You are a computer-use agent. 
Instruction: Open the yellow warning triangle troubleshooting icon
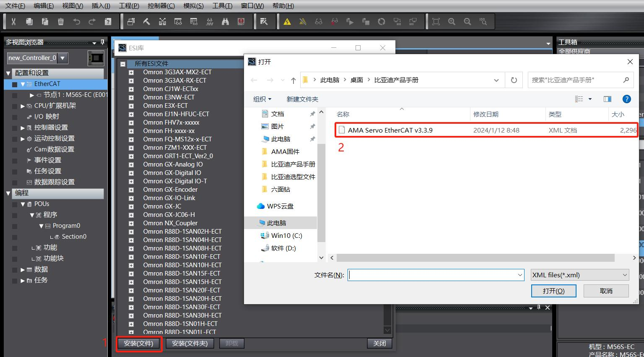[x=287, y=21]
